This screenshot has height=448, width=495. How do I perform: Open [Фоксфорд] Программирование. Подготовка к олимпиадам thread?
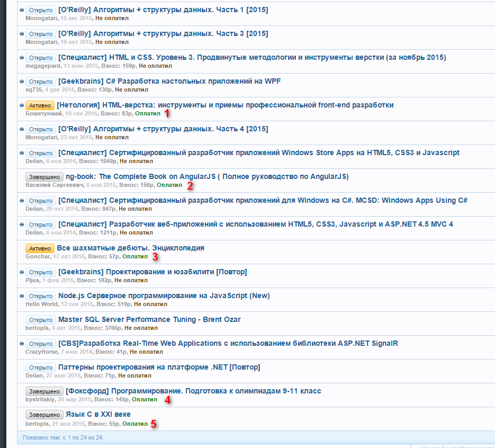pos(194,391)
